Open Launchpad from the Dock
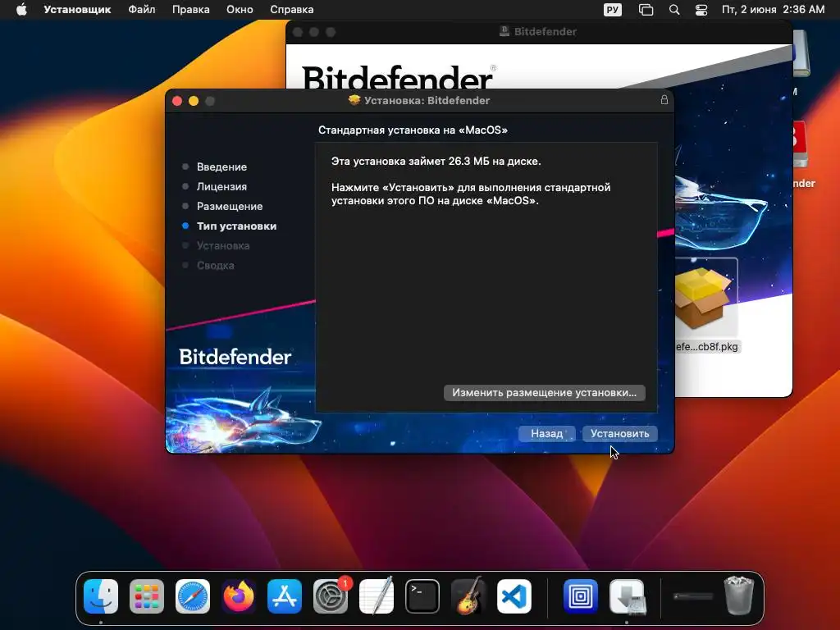 147,596
